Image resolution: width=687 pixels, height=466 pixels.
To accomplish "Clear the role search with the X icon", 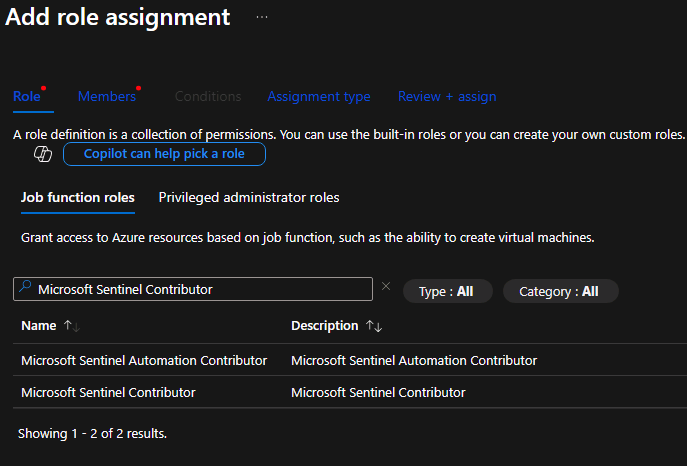I will tap(386, 286).
